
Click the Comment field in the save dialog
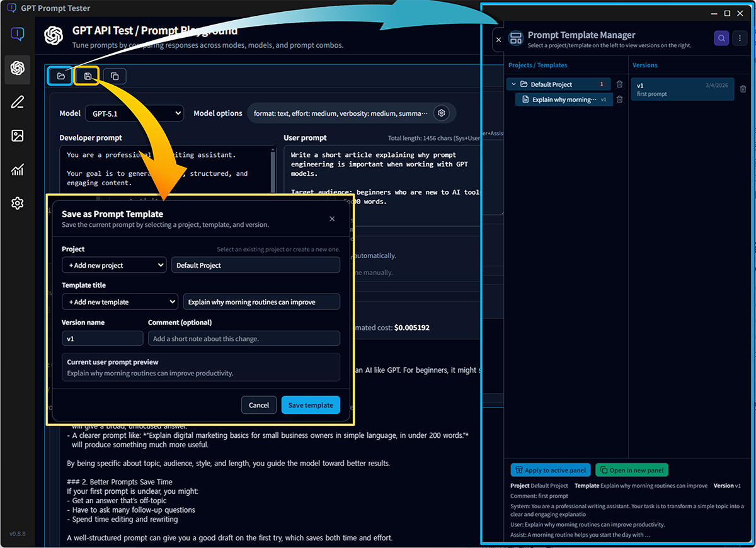[244, 338]
